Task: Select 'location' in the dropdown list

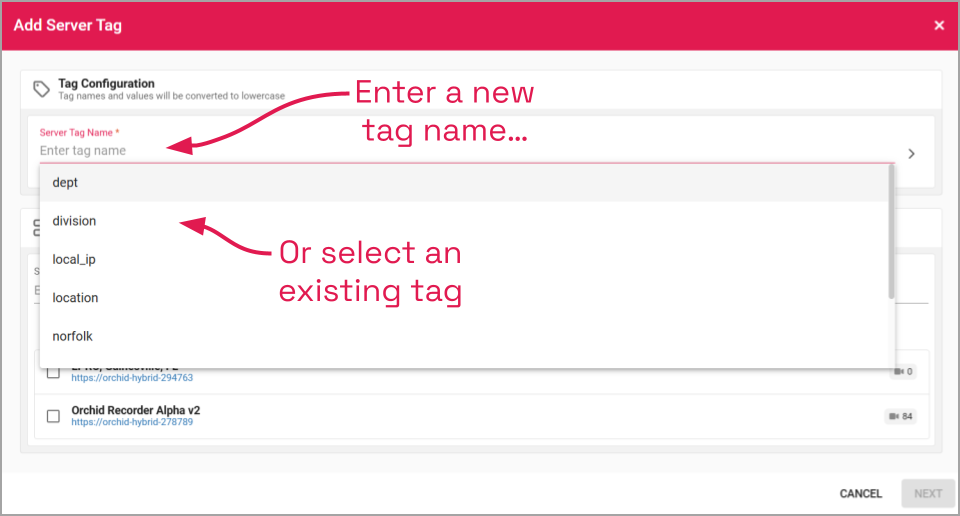Action: click(75, 298)
